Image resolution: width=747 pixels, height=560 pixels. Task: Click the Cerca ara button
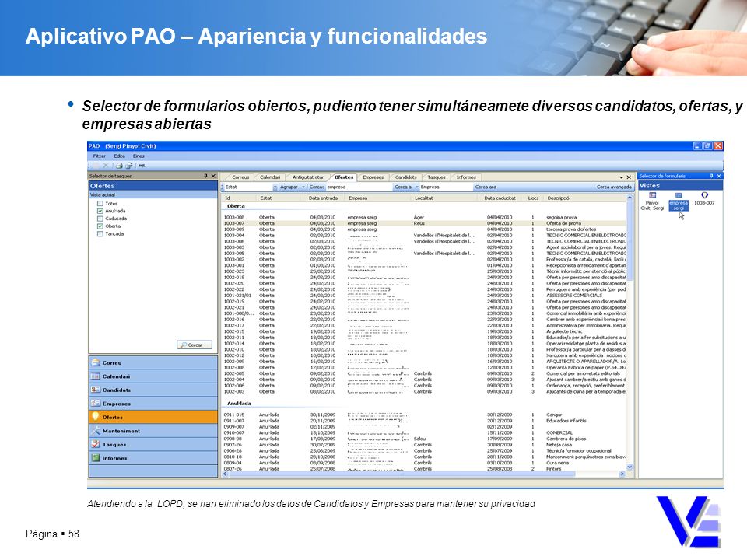click(486, 187)
